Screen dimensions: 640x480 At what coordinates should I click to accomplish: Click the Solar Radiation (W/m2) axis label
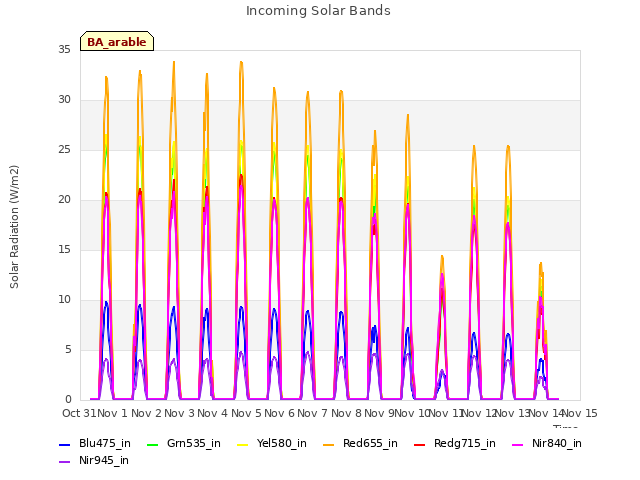[x=14, y=227]
